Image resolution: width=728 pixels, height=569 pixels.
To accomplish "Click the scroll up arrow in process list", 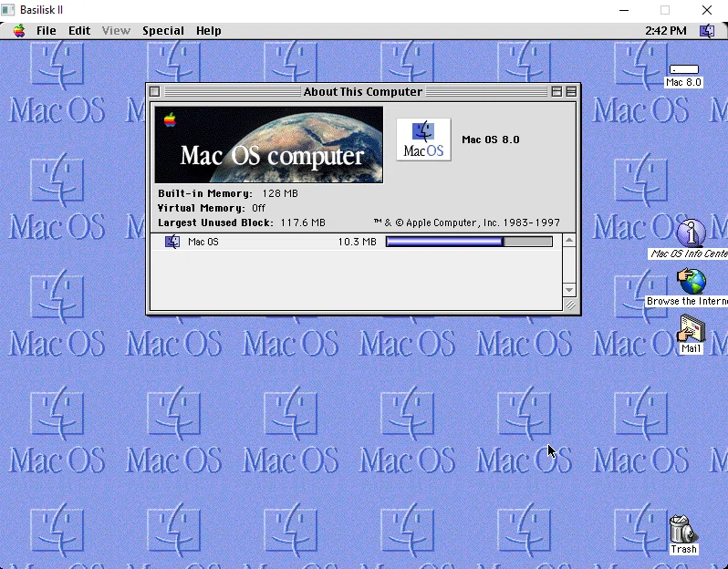I will pyautogui.click(x=569, y=241).
